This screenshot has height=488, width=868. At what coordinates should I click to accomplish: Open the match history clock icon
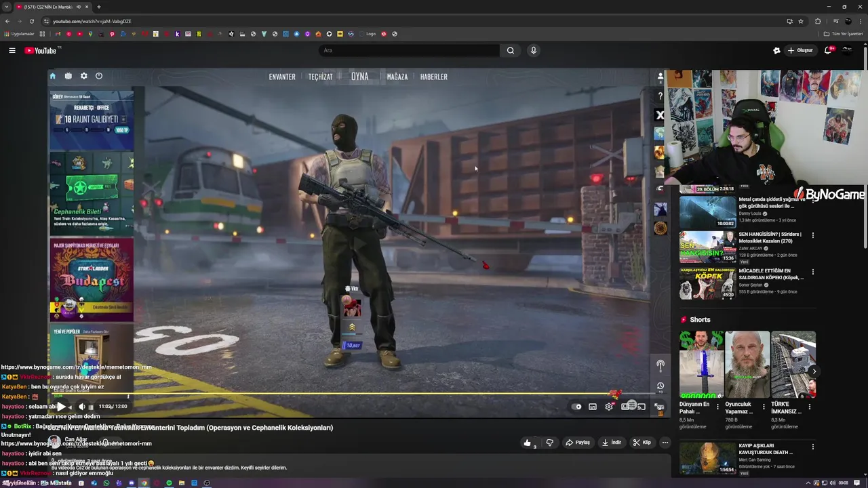tap(660, 386)
